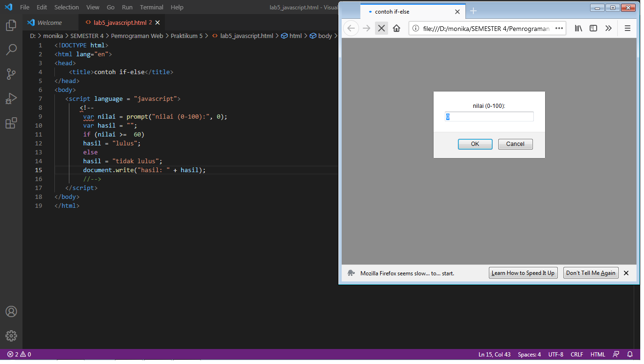
Task: Select the contoh if-else Firefox tab
Action: [x=412, y=11]
